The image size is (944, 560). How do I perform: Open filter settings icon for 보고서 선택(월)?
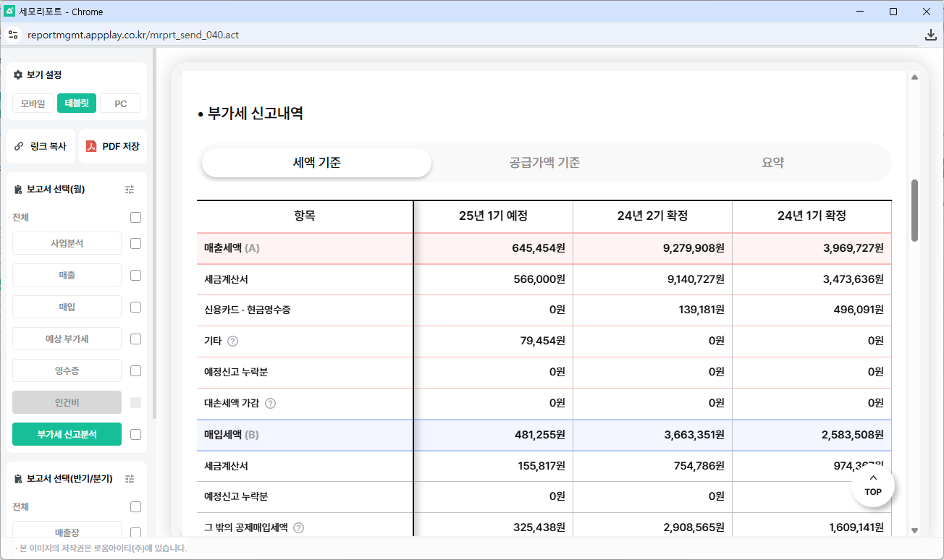(x=130, y=190)
